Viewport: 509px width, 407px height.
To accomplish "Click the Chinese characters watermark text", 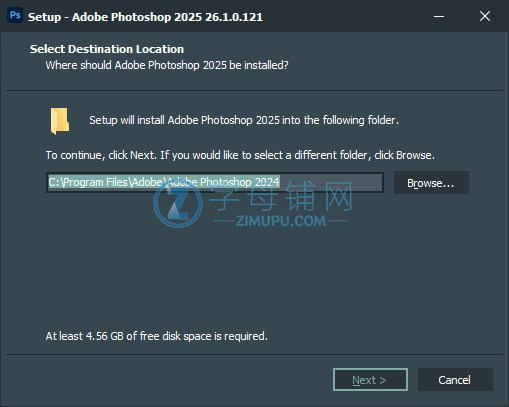I will (281, 196).
